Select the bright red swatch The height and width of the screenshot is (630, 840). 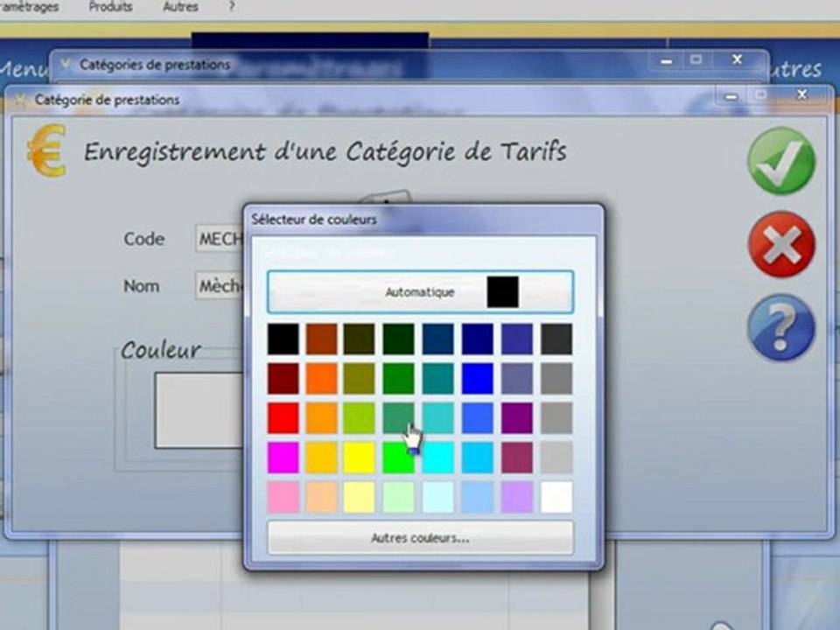(x=283, y=418)
